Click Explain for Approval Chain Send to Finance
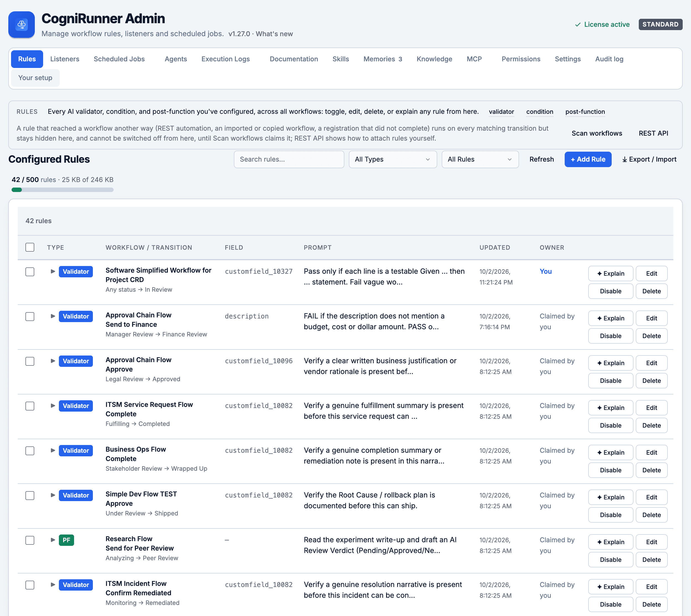This screenshot has width=691, height=616. click(610, 318)
